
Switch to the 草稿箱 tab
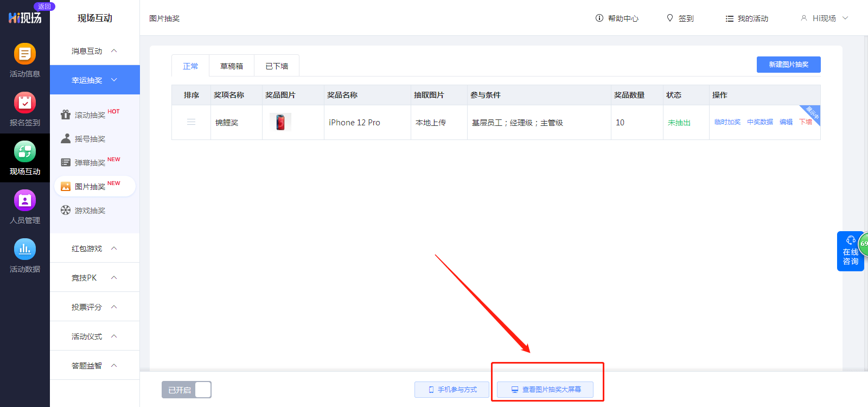tap(232, 66)
